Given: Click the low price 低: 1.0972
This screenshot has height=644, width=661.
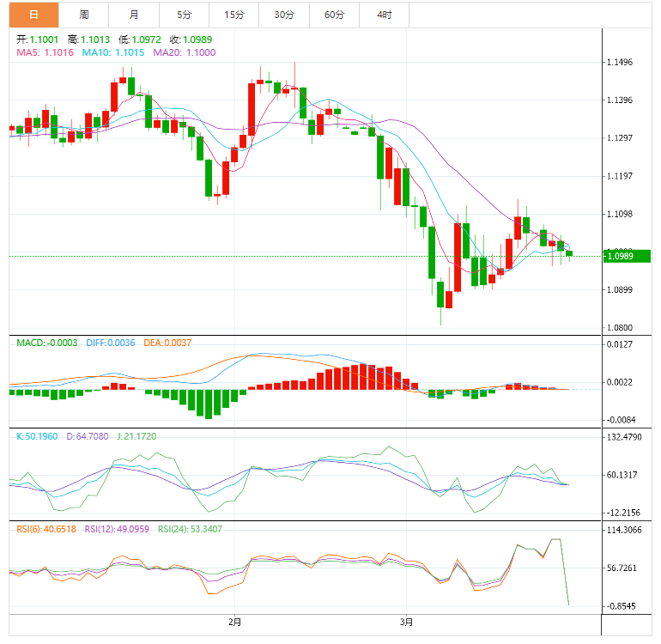Looking at the screenshot, I should (140, 39).
